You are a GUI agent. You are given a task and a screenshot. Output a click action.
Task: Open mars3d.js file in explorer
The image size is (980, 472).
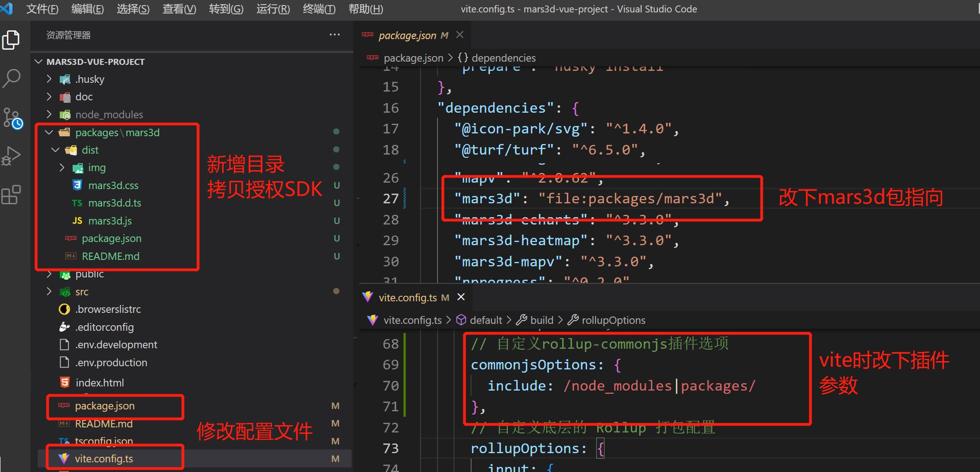tap(110, 221)
